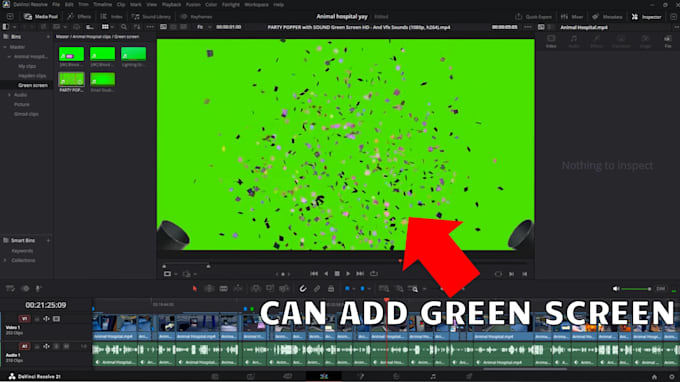
Task: Mute audio with the speaker icon
Action: click(615, 289)
